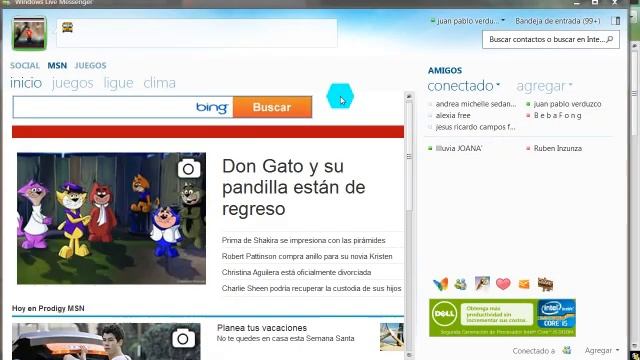Viewport: 640px width, 360px height.
Task: Click camera icon on bottom photo
Action: [x=183, y=338]
